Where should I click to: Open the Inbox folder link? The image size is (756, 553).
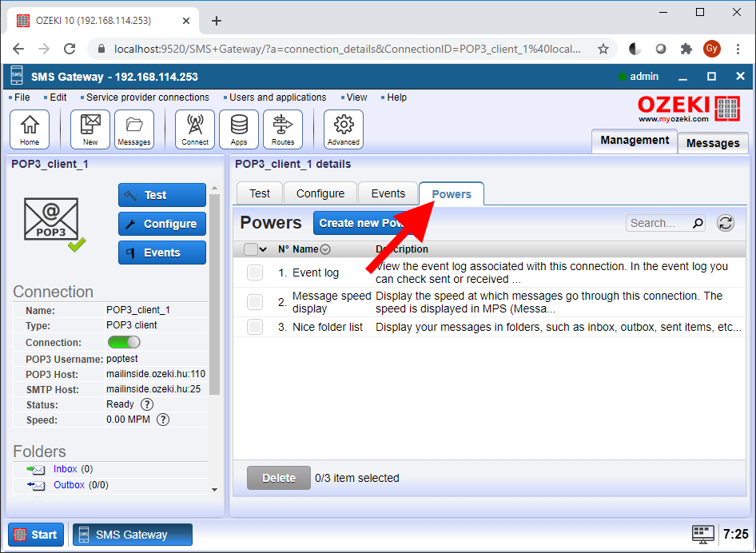pos(65,469)
